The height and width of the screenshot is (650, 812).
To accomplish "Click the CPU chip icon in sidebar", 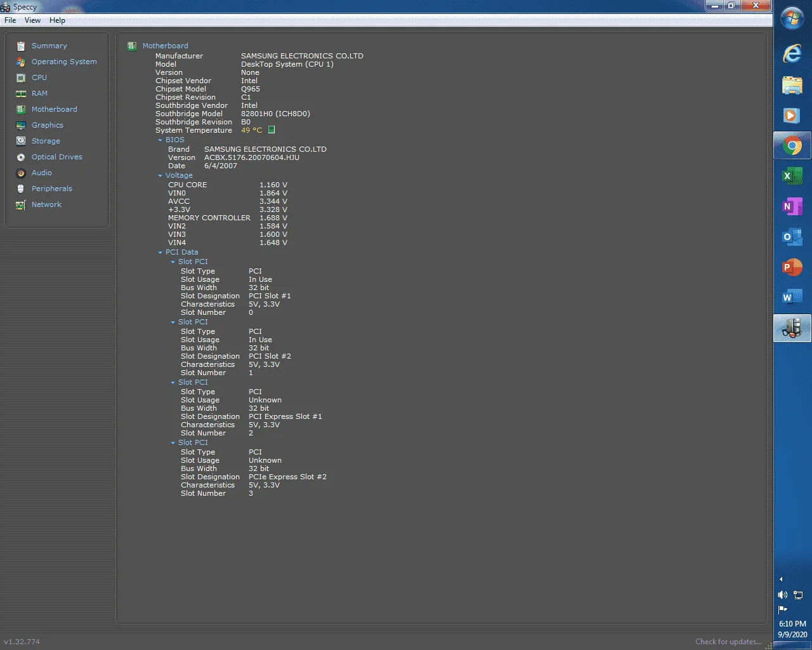I will pyautogui.click(x=21, y=77).
